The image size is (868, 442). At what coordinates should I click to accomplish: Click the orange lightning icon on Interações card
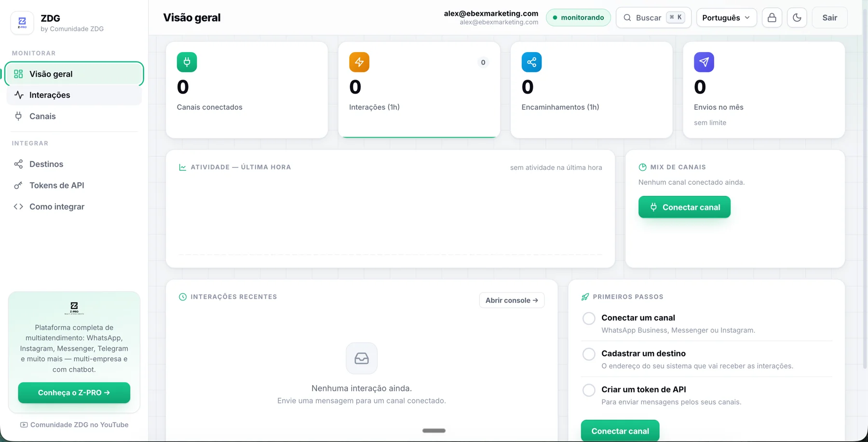[x=359, y=62]
